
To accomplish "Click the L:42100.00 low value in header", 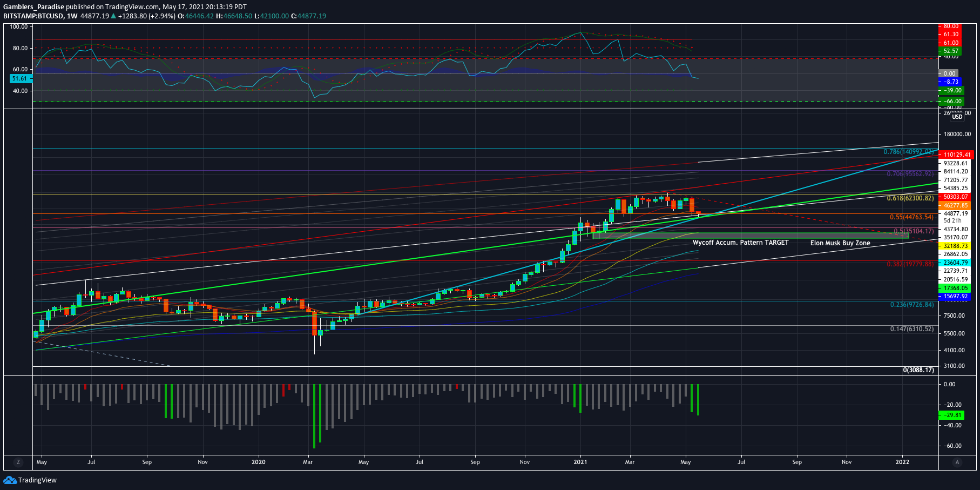I will tap(272, 16).
